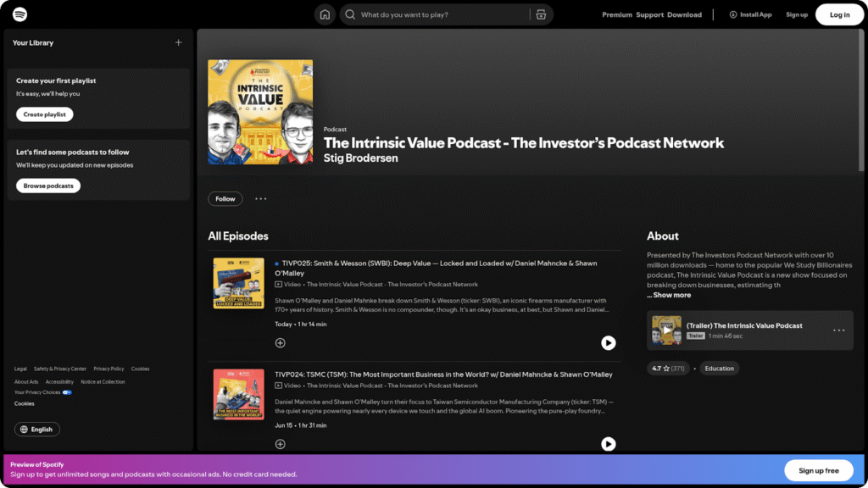Image resolution: width=868 pixels, height=488 pixels.
Task: Open Notice at Collection link
Action: 103,382
